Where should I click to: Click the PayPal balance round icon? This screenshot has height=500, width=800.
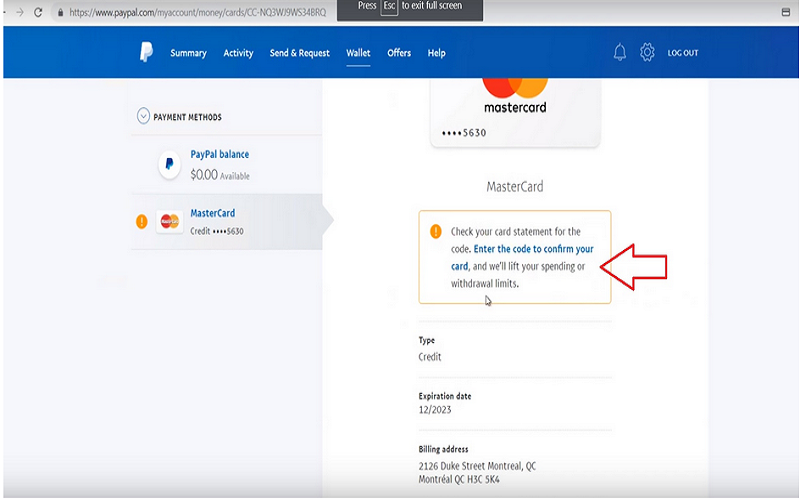(169, 164)
